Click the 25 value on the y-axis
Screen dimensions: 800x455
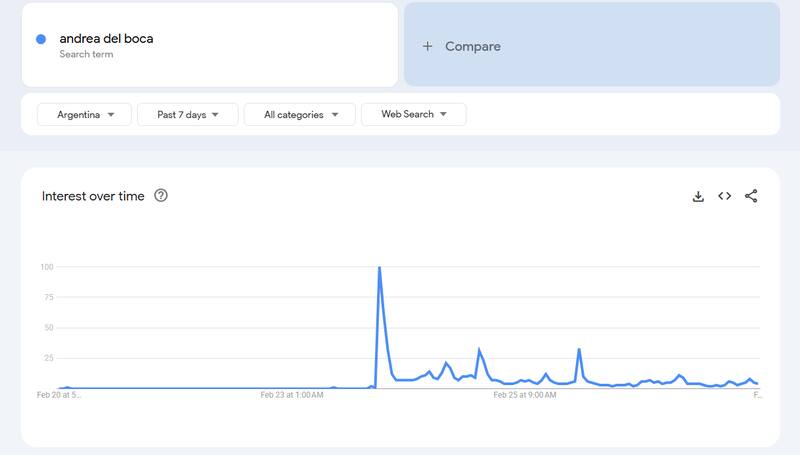pos(48,357)
